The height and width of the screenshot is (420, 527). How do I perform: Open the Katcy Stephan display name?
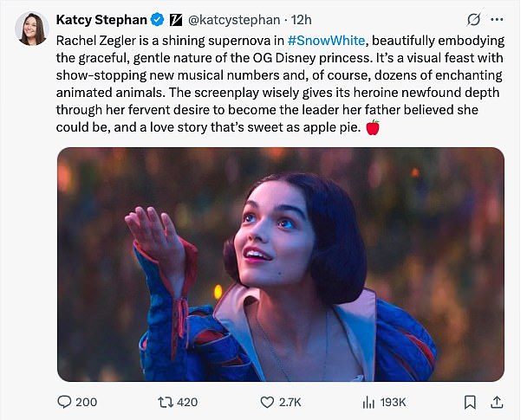[102, 19]
